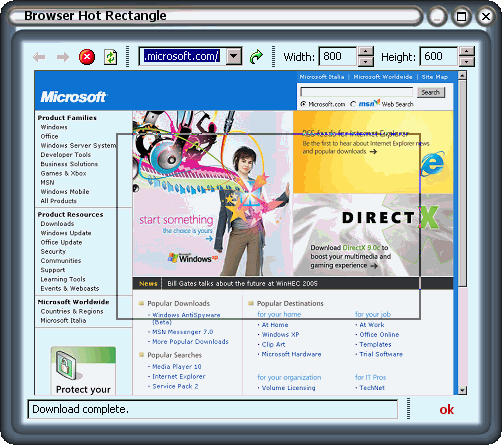Open Windows Update link

point(66,233)
